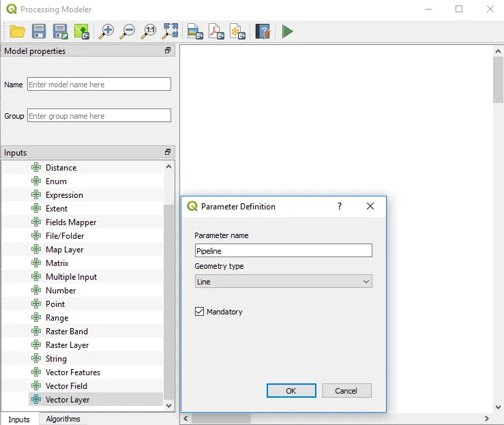504x425 pixels.
Task: Click the model Name input field
Action: 99,85
